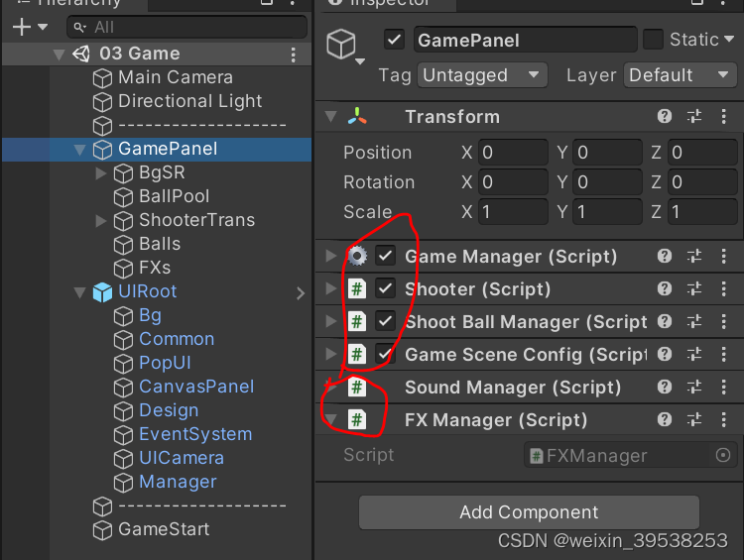
Task: Open the Game Scene Config options menu
Action: click(723, 354)
